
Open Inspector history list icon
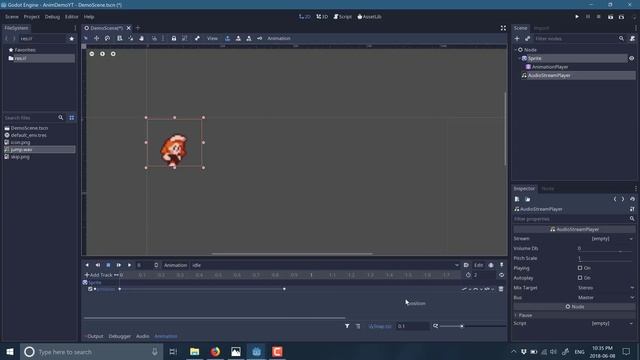[x=632, y=199]
